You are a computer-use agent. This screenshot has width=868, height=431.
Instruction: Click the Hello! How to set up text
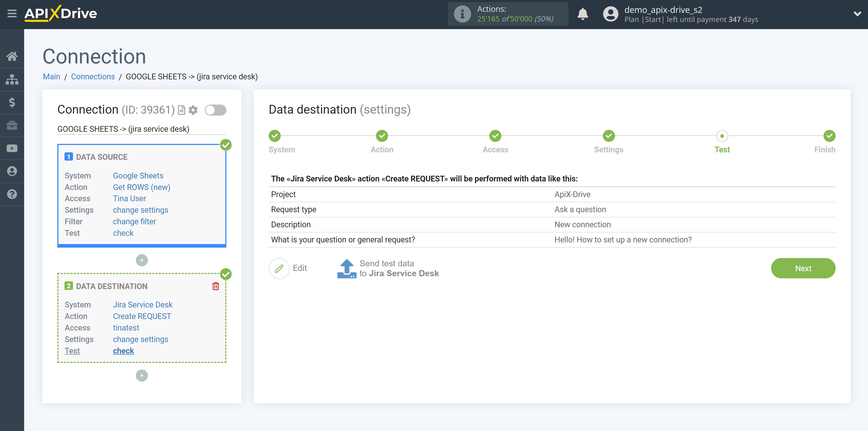click(x=623, y=240)
